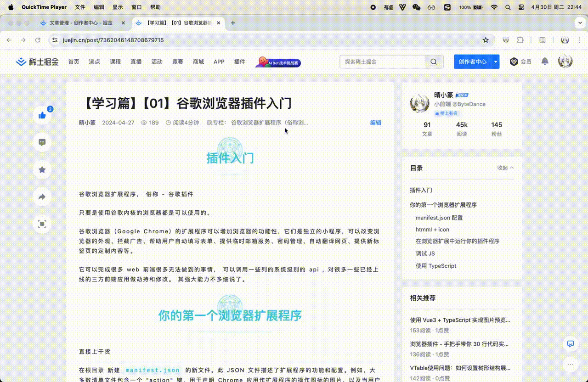Click 编辑 to edit the article
Viewport: 588px width, 382px height.
click(376, 123)
